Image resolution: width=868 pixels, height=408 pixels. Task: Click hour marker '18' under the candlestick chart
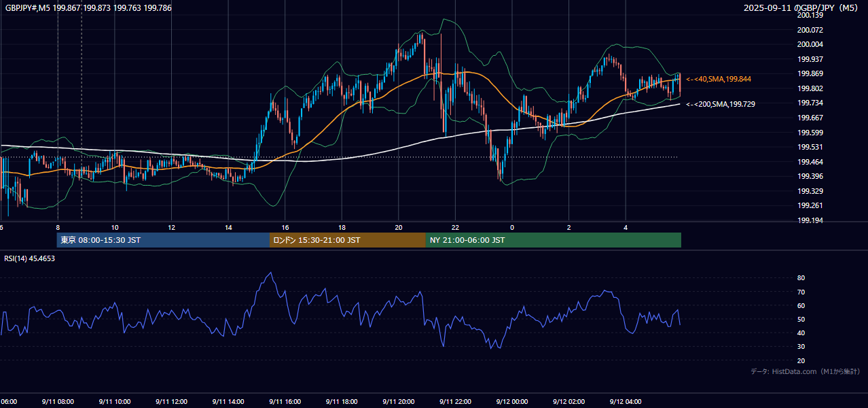coord(342,228)
